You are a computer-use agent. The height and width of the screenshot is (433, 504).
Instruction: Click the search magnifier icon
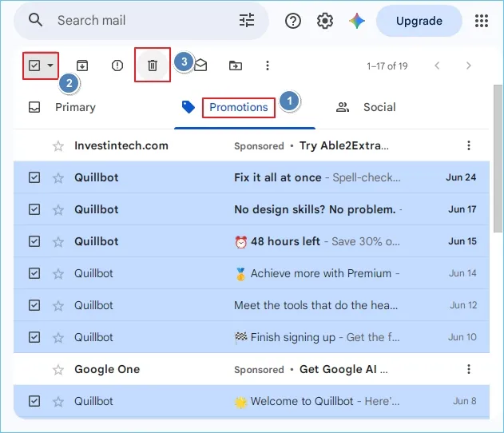(x=35, y=20)
